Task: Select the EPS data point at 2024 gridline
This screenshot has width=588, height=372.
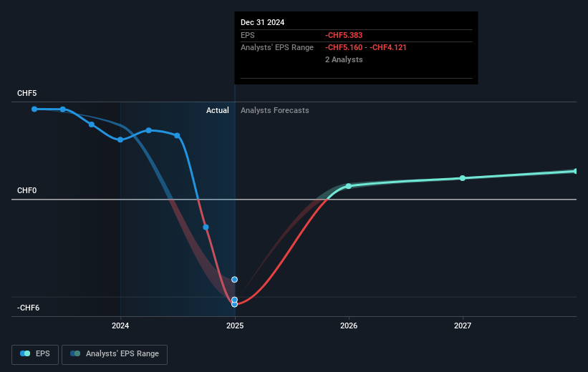Action: (x=120, y=139)
